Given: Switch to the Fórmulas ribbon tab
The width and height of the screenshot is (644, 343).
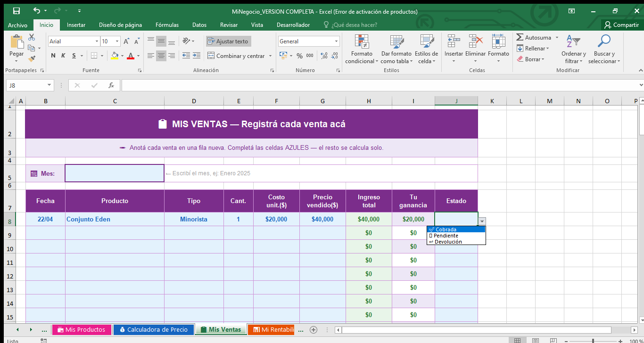Looking at the screenshot, I should (x=166, y=25).
